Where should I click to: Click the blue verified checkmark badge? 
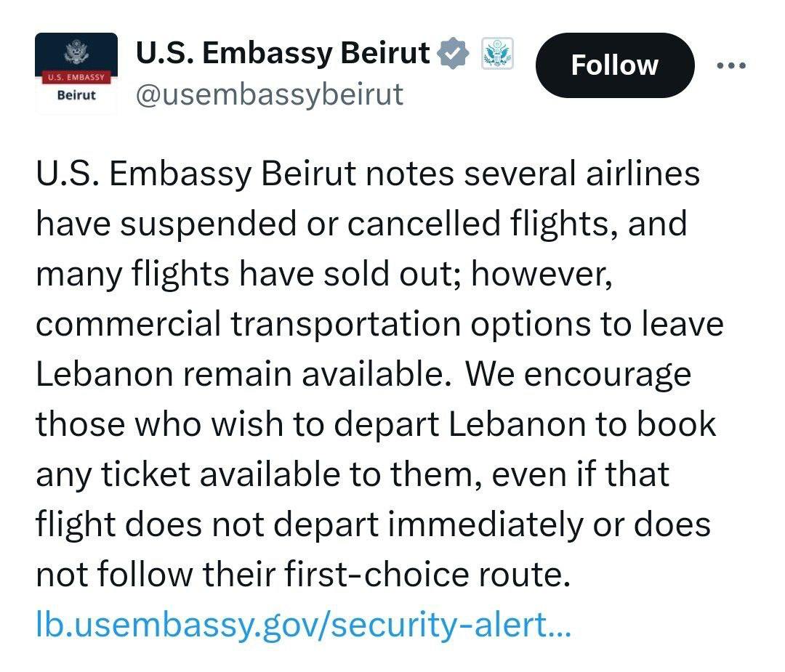click(x=453, y=52)
